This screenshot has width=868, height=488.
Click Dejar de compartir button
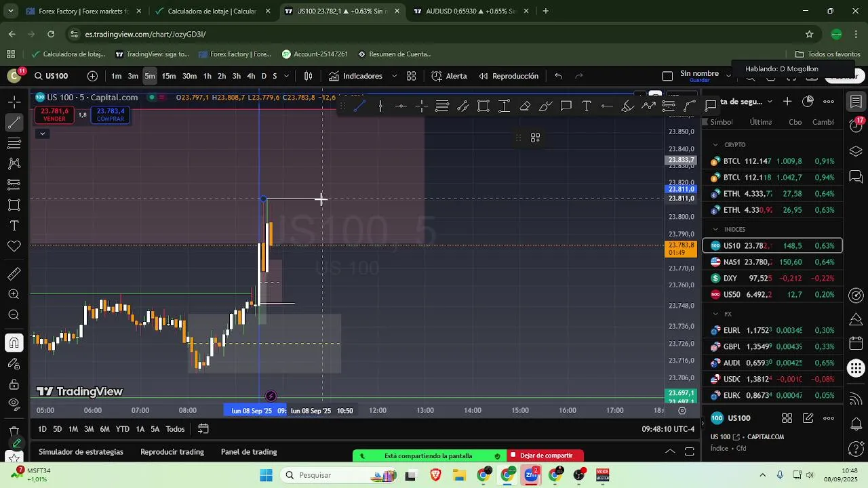545,455
